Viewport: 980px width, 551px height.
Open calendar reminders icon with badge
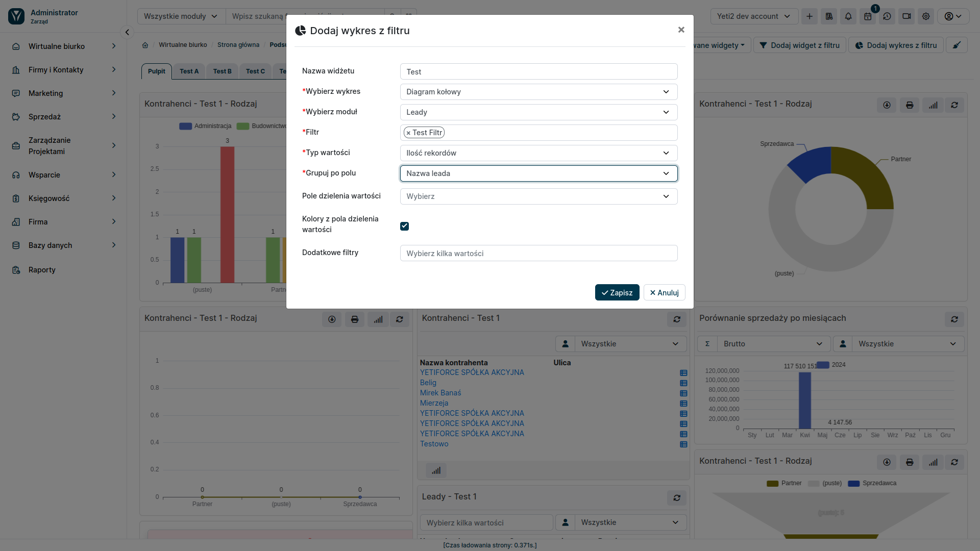click(x=868, y=16)
